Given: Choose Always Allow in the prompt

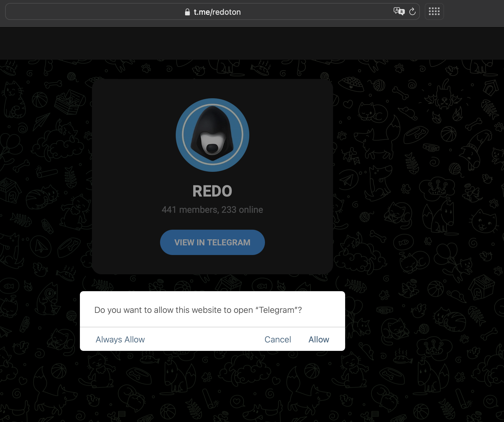Looking at the screenshot, I should pyautogui.click(x=120, y=339).
